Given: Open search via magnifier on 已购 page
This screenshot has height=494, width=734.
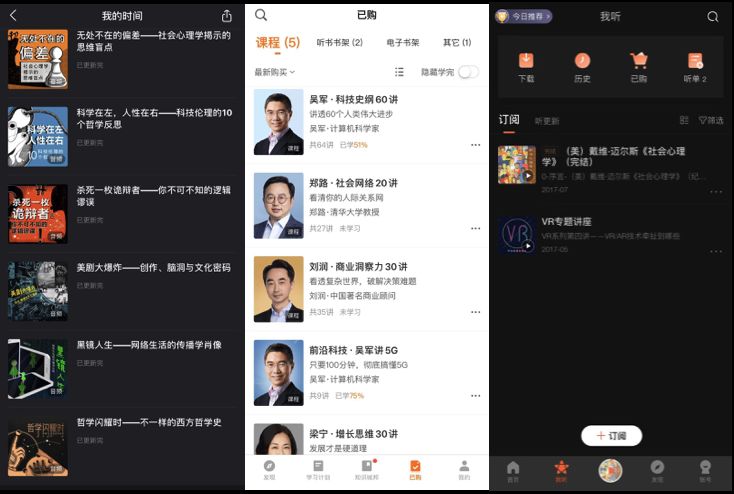Looking at the screenshot, I should pos(261,15).
